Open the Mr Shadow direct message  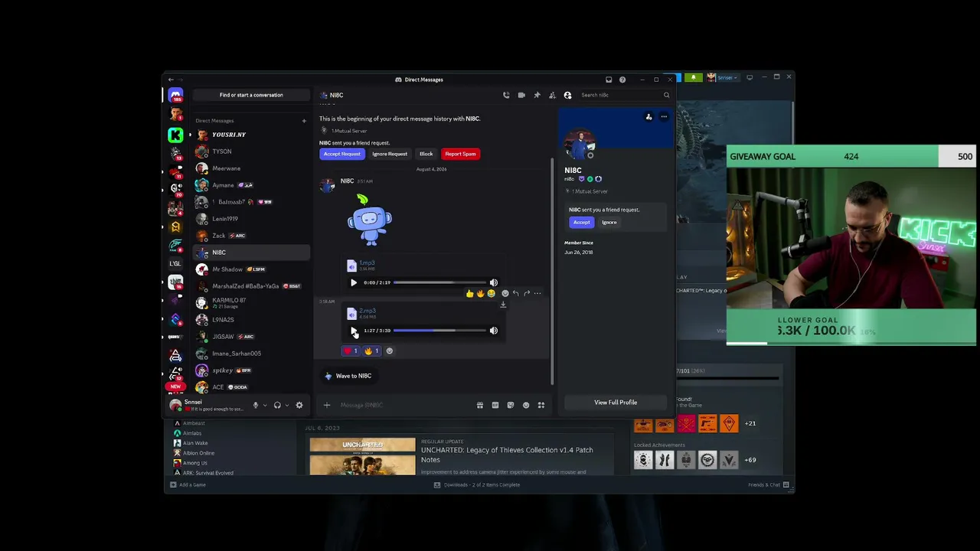click(x=251, y=269)
